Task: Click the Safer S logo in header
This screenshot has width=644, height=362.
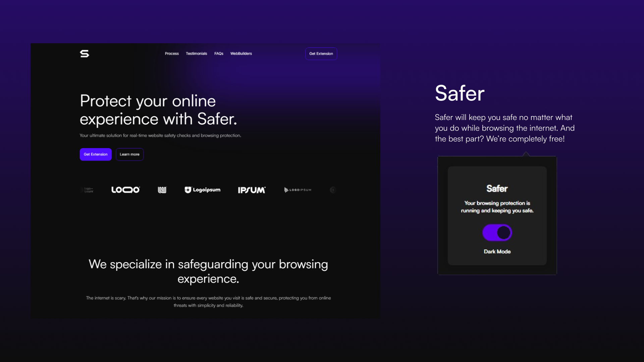Action: tap(85, 54)
